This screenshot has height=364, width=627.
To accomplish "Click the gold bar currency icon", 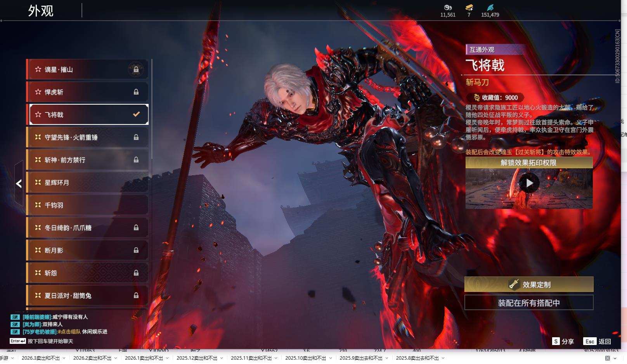I will coord(469,7).
